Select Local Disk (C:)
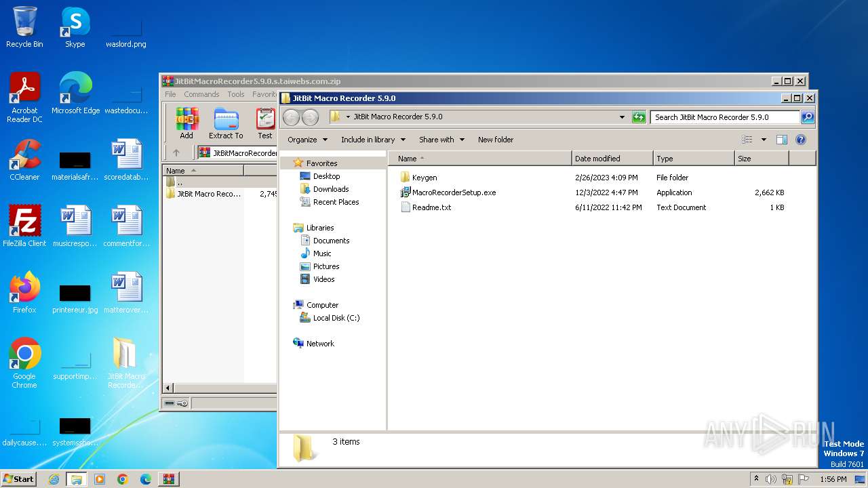 coord(330,318)
